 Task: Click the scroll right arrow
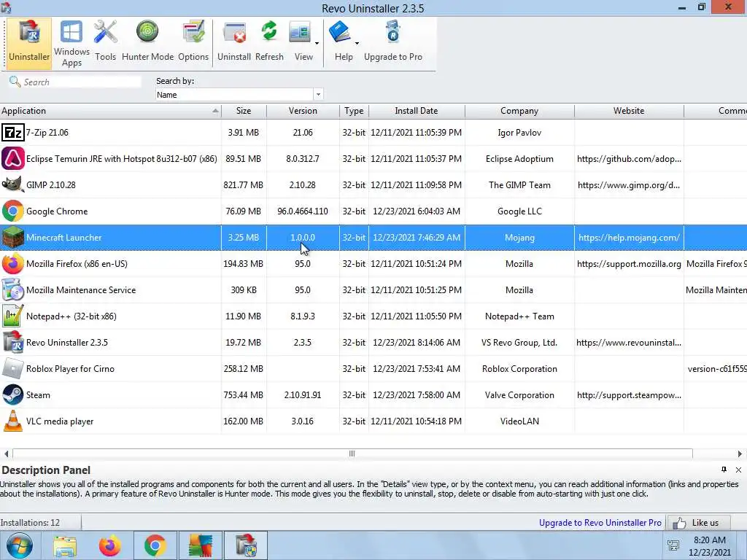[740, 454]
